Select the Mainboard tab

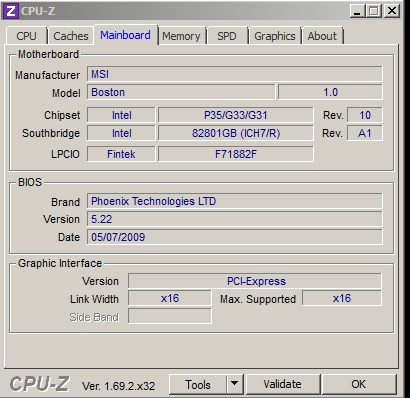126,35
